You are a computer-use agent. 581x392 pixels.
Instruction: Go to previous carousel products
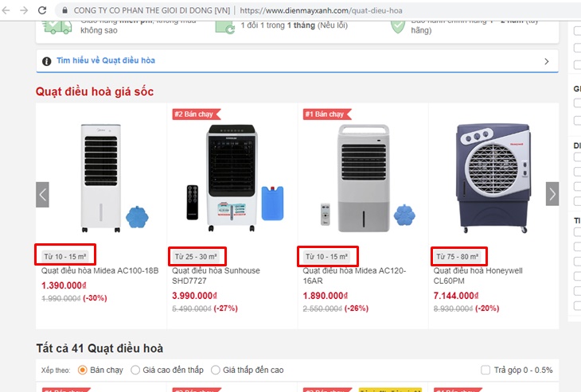[x=43, y=194]
